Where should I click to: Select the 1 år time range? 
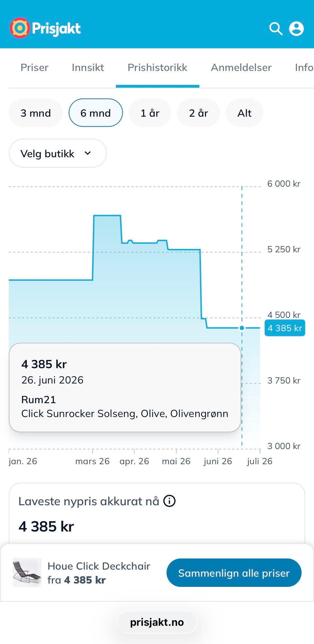[x=150, y=113]
